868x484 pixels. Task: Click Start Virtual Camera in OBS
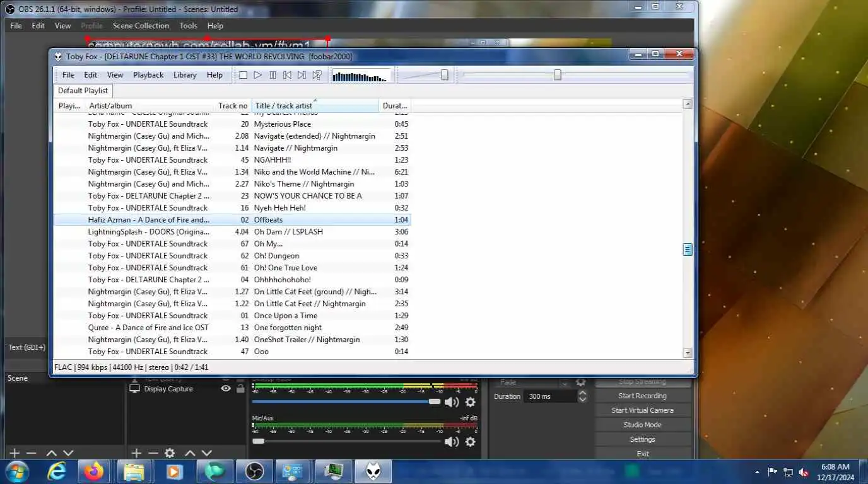click(x=642, y=410)
